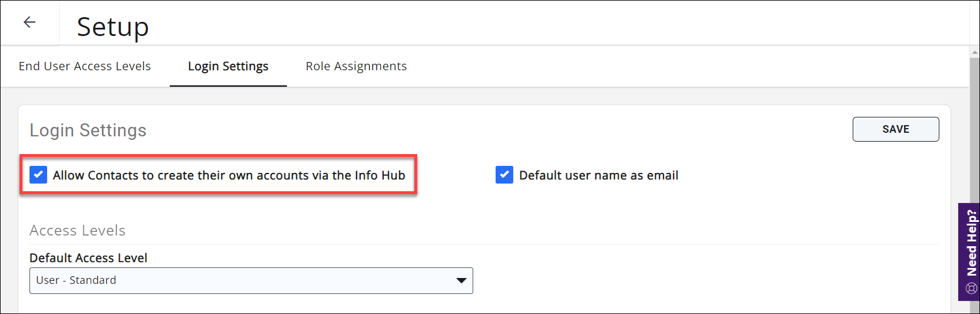The image size is (980, 314).
Task: Click the 'User - Standard' selected value text
Action: point(76,280)
